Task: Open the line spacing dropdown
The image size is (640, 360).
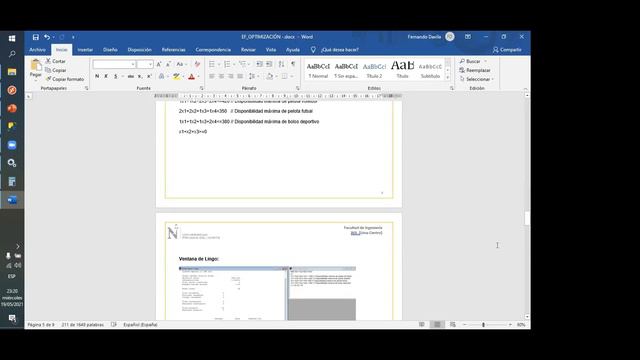Action: pos(254,76)
